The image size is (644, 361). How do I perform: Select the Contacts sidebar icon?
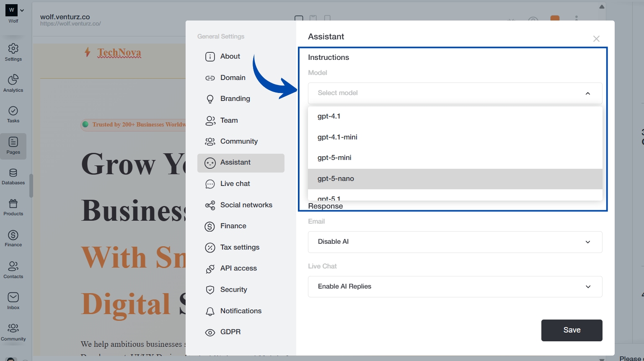click(x=13, y=270)
